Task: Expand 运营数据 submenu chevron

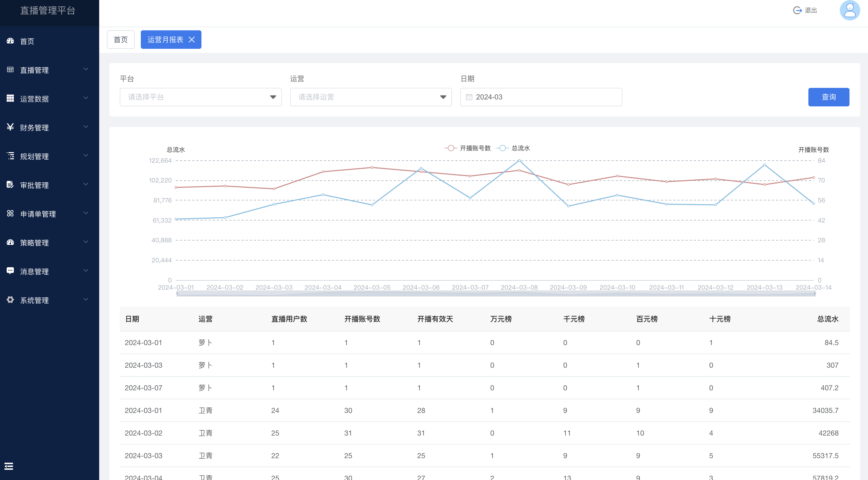Action: click(x=86, y=98)
